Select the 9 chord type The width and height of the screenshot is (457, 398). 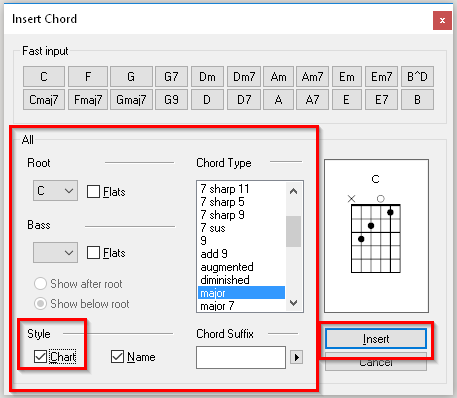(241, 241)
